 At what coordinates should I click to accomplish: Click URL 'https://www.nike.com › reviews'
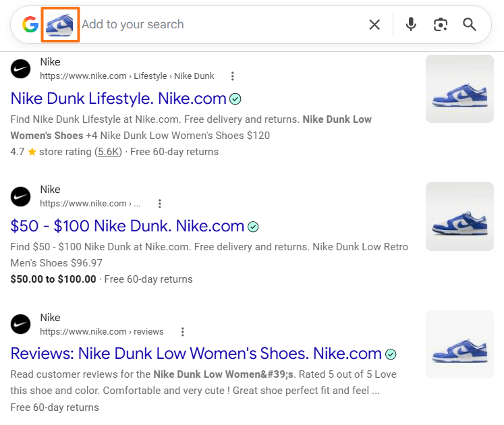(x=102, y=332)
